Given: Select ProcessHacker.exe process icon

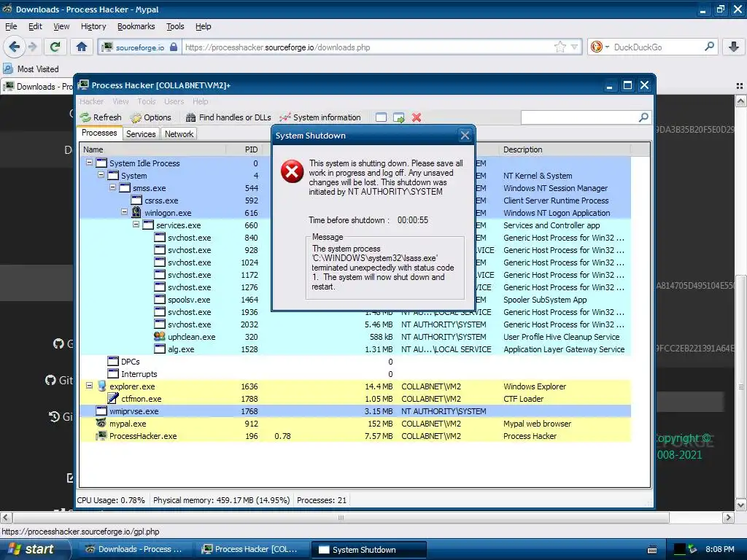Looking at the screenshot, I should pos(101,435).
